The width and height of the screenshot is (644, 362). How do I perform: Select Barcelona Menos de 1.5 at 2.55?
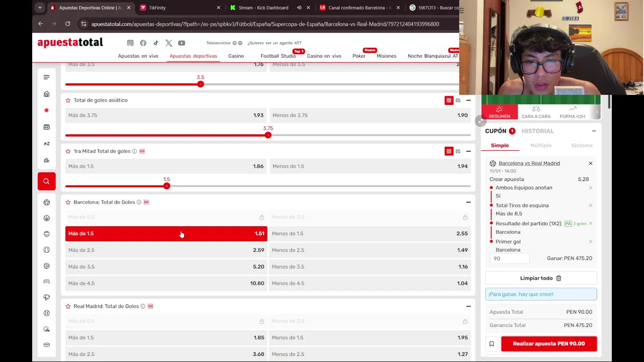click(370, 233)
